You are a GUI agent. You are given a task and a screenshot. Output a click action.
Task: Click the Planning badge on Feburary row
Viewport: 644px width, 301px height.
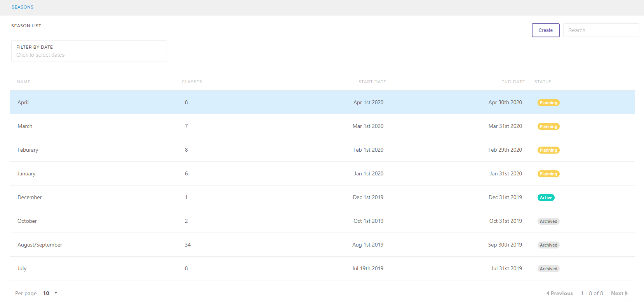(x=548, y=150)
